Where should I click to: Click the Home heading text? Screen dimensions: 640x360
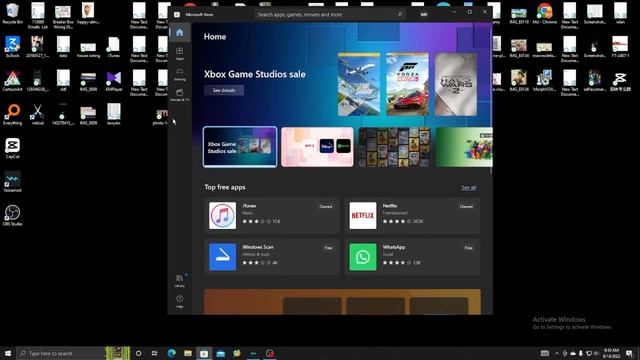click(215, 37)
